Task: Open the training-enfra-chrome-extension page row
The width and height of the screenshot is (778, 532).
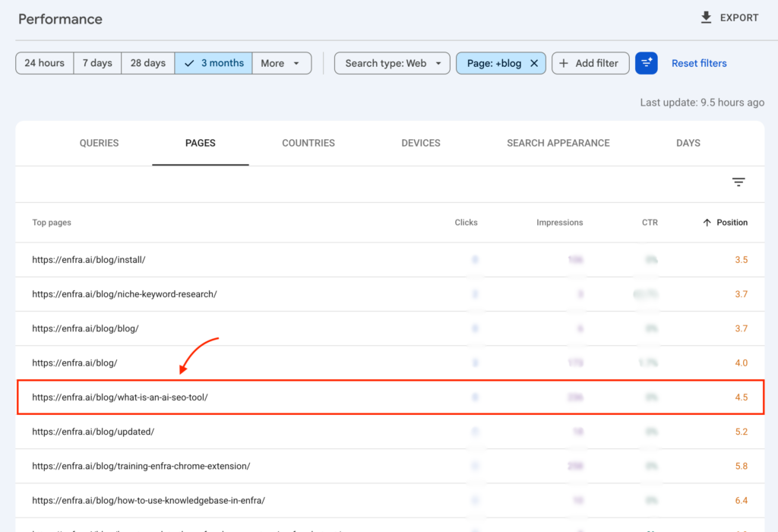Action: 390,466
